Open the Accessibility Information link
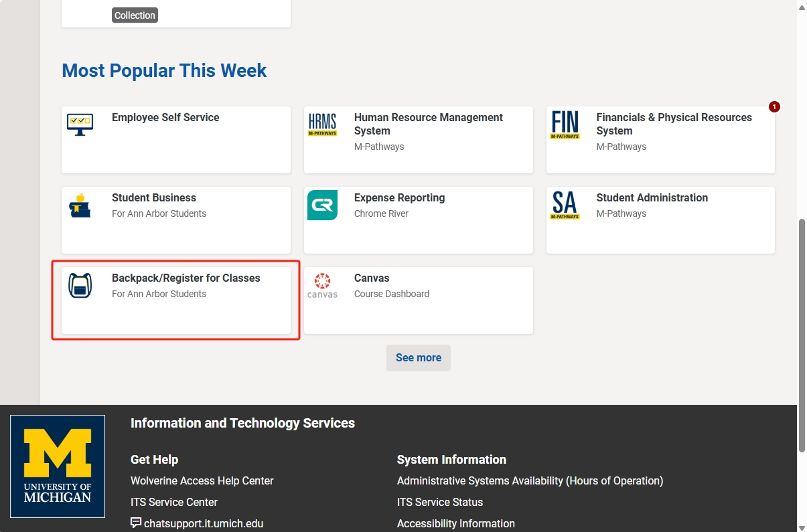The width and height of the screenshot is (807, 532). (455, 523)
